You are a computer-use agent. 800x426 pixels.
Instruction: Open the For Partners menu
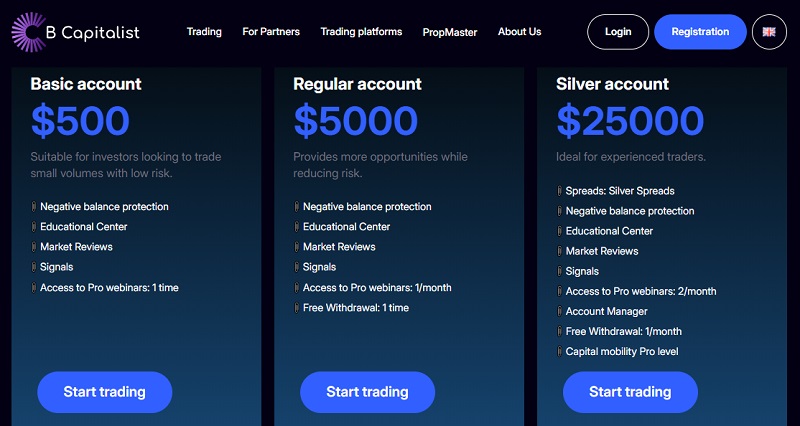coord(271,32)
